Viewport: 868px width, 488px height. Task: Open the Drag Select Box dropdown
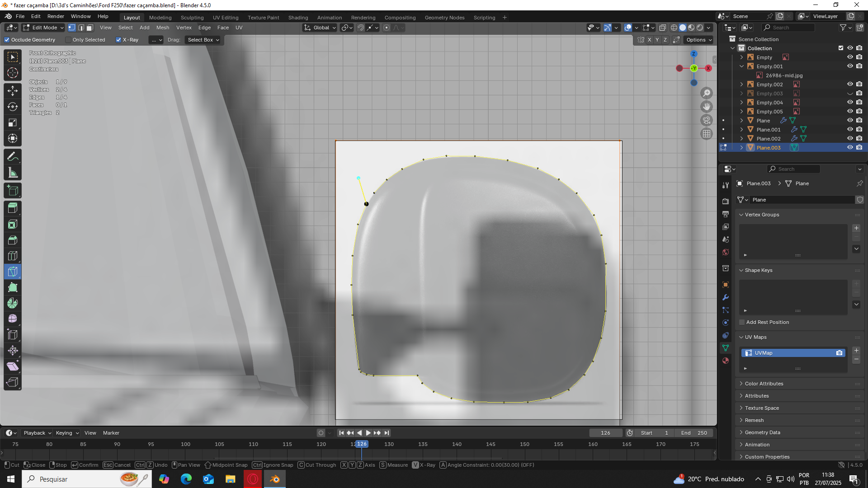[x=203, y=40]
